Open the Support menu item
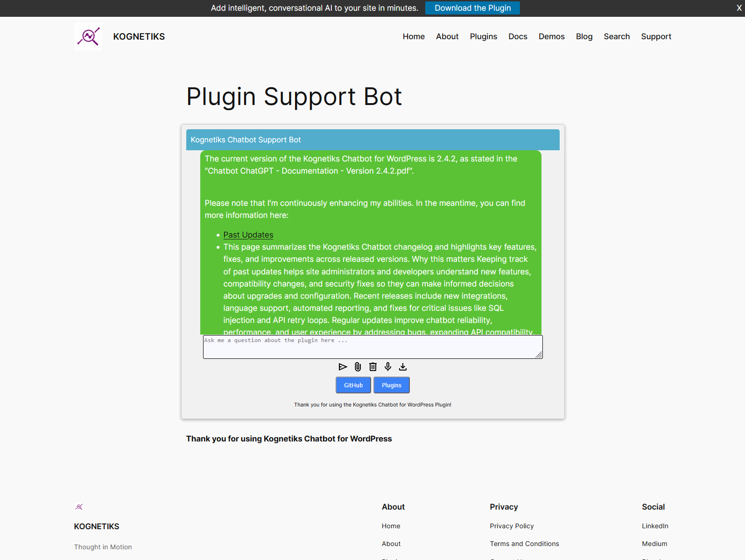Image resolution: width=745 pixels, height=560 pixels. point(656,36)
